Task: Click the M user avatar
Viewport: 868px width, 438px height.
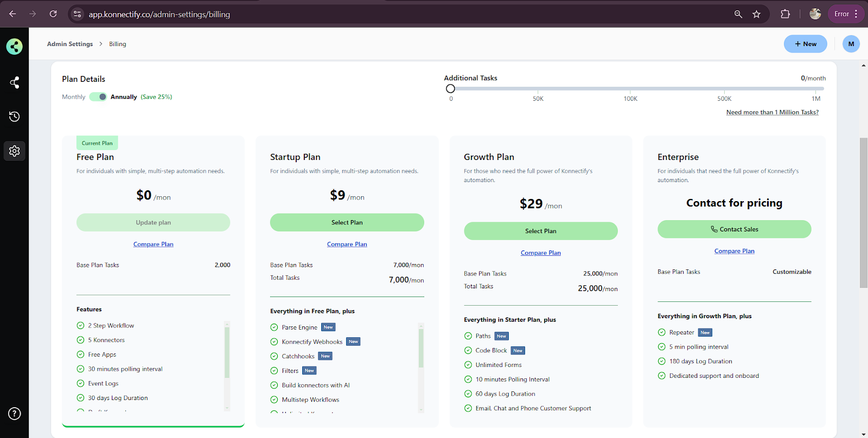Action: click(851, 44)
